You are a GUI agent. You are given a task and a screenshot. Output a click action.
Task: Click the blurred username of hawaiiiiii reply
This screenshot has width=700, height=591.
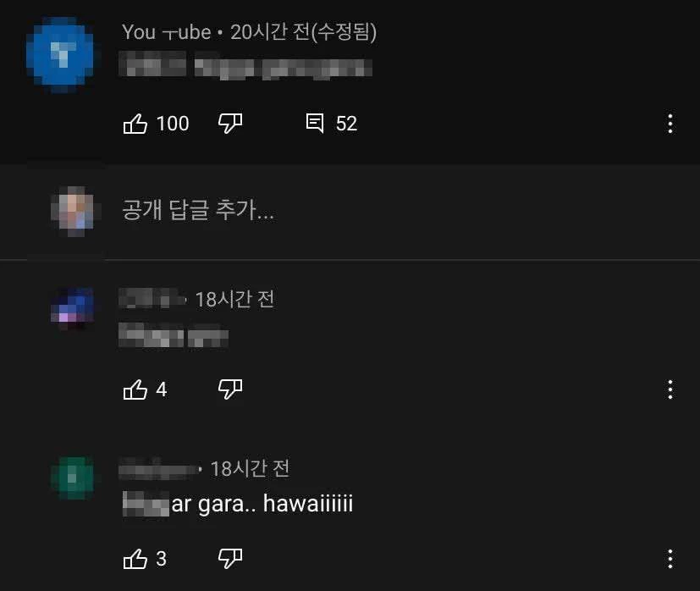coord(158,468)
